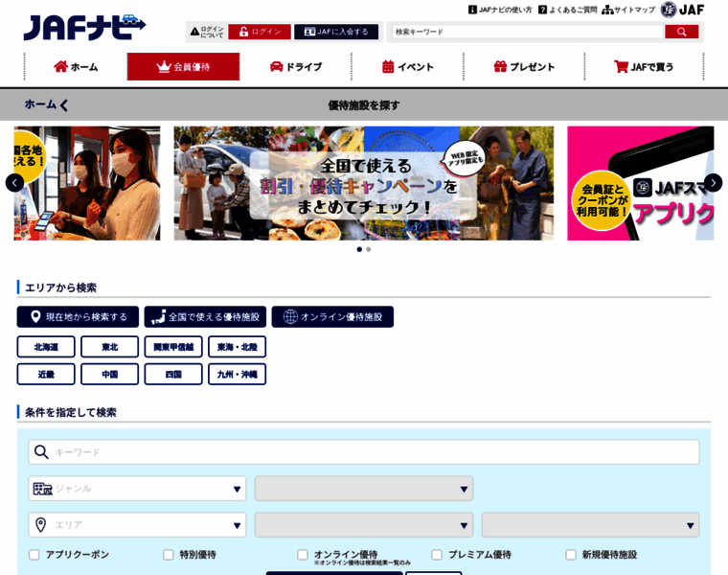This screenshot has height=575, width=728.
Task: Choose the 中国 area button
Action: click(x=109, y=375)
